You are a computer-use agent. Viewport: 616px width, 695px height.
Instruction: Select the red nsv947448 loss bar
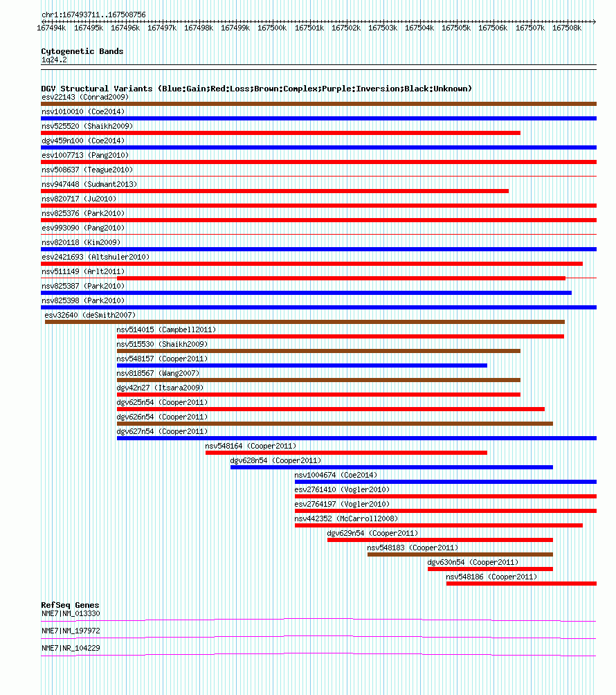coord(275,191)
